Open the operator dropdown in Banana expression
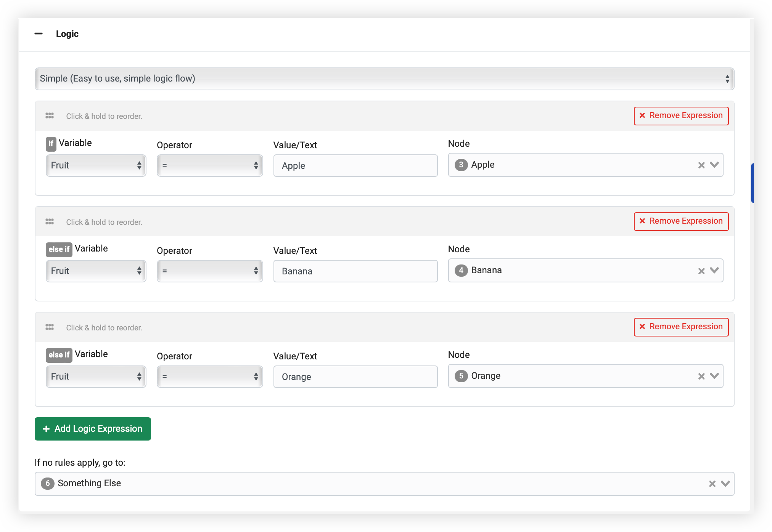This screenshot has width=772, height=532. (x=209, y=271)
